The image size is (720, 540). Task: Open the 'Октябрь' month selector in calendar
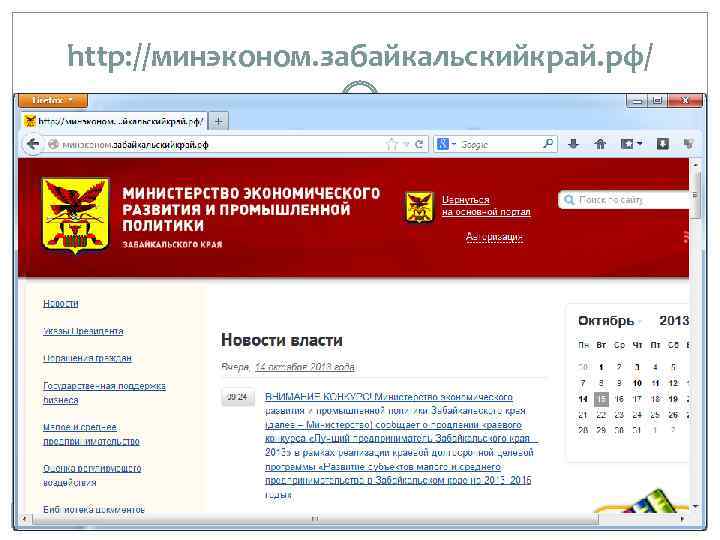[x=610, y=321]
